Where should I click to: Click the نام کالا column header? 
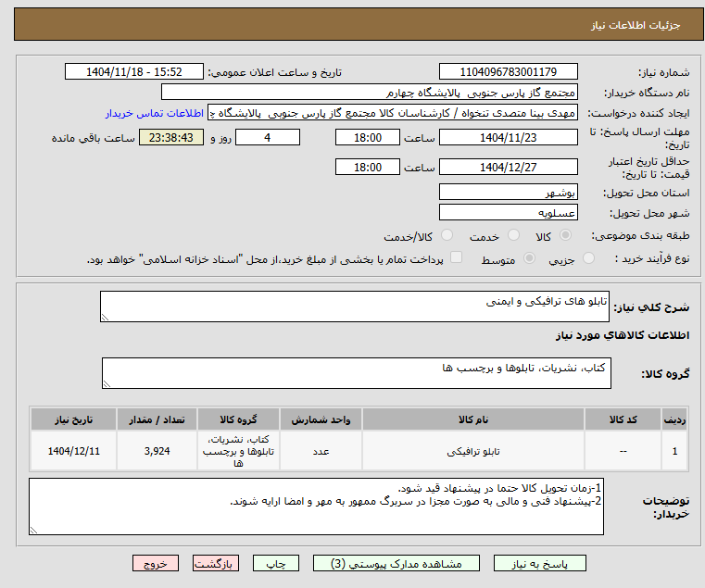[x=473, y=419]
